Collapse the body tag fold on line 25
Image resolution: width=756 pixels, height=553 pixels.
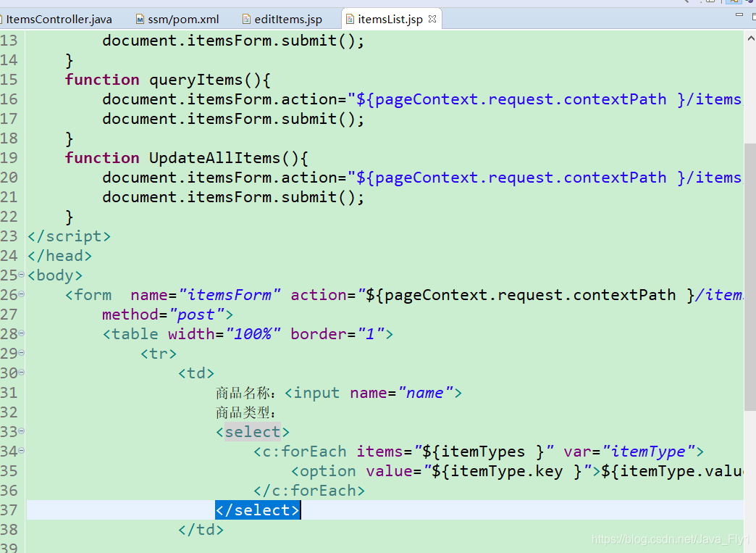pos(21,275)
